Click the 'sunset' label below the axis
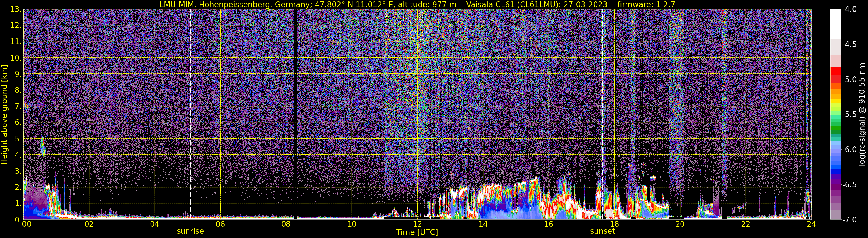The image size is (868, 238). [603, 231]
